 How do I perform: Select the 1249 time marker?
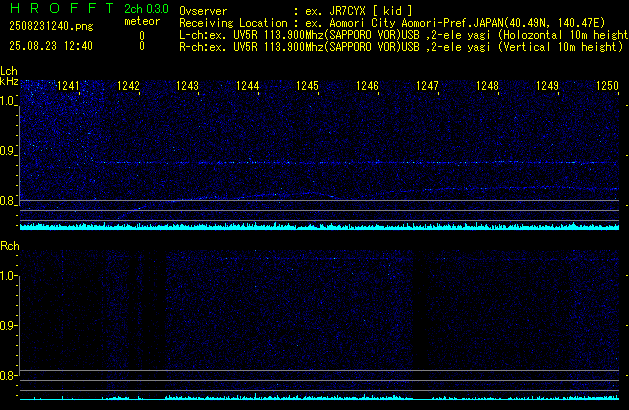pyautogui.click(x=548, y=86)
